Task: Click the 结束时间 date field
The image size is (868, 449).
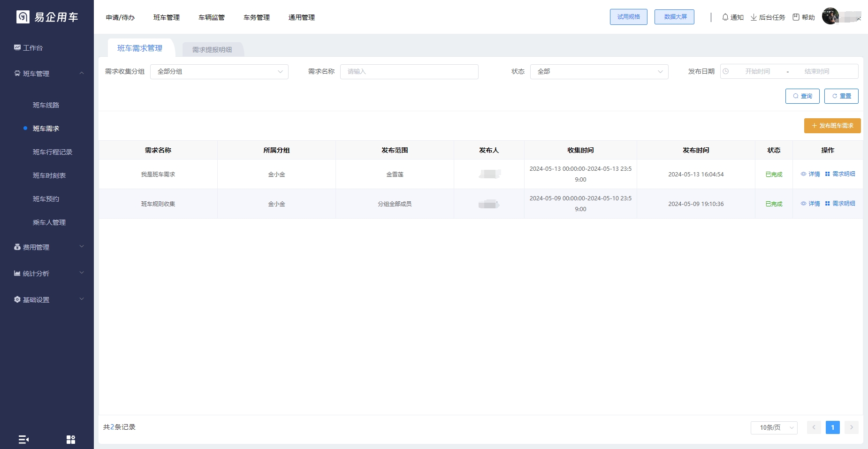Action: (x=817, y=71)
